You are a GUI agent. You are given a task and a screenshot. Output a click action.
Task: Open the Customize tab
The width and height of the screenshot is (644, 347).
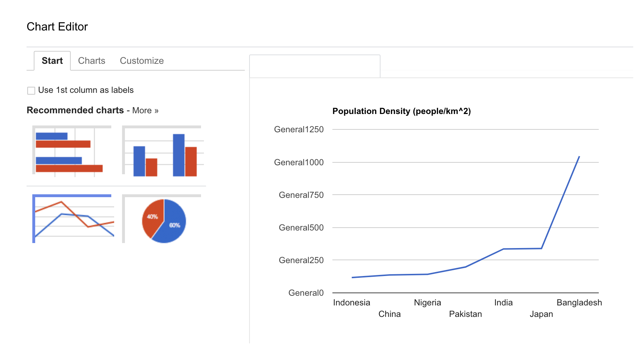[141, 61]
